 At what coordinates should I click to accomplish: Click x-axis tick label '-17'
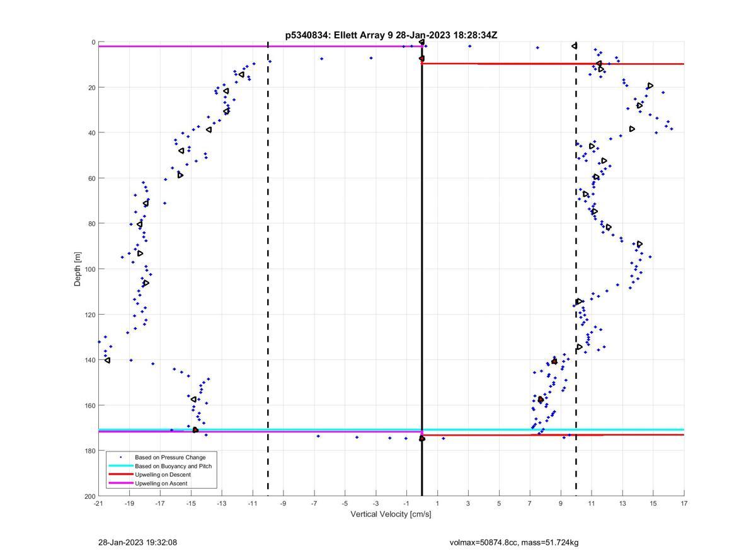click(160, 503)
